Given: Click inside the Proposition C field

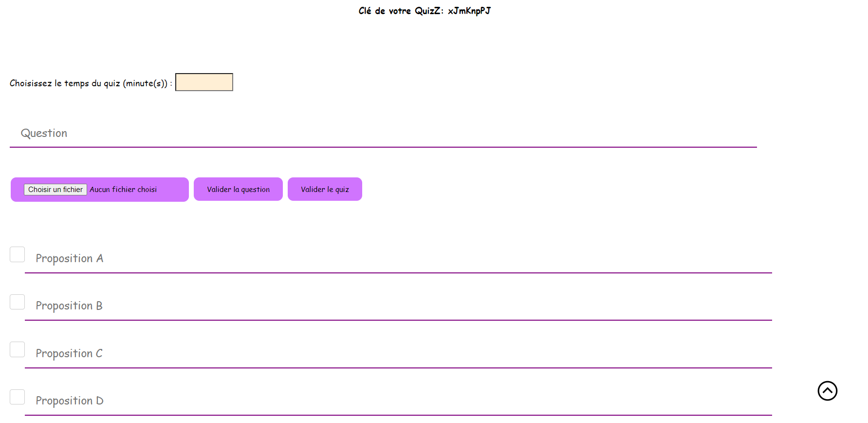Looking at the screenshot, I should [x=398, y=354].
